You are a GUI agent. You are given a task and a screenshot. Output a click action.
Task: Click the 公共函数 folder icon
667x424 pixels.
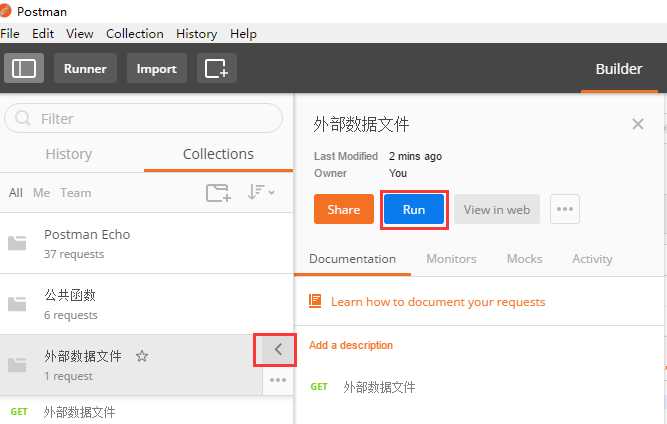pyautogui.click(x=17, y=304)
